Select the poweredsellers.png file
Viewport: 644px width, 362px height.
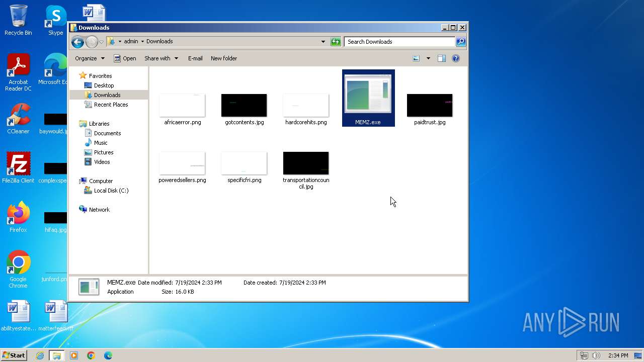(182, 167)
